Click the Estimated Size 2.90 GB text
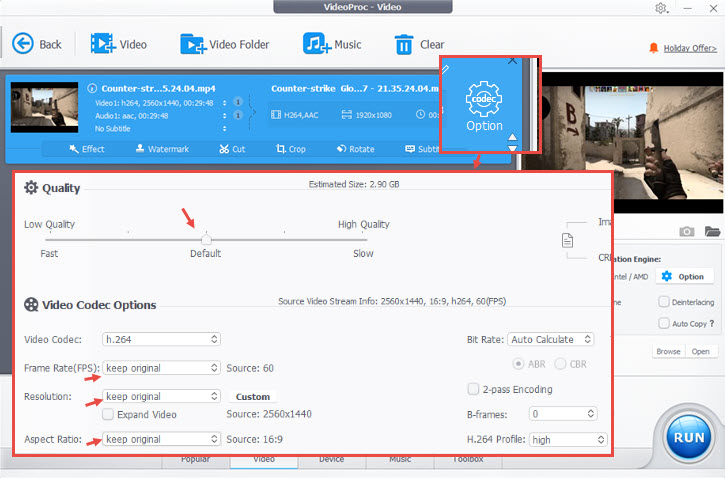 [354, 184]
